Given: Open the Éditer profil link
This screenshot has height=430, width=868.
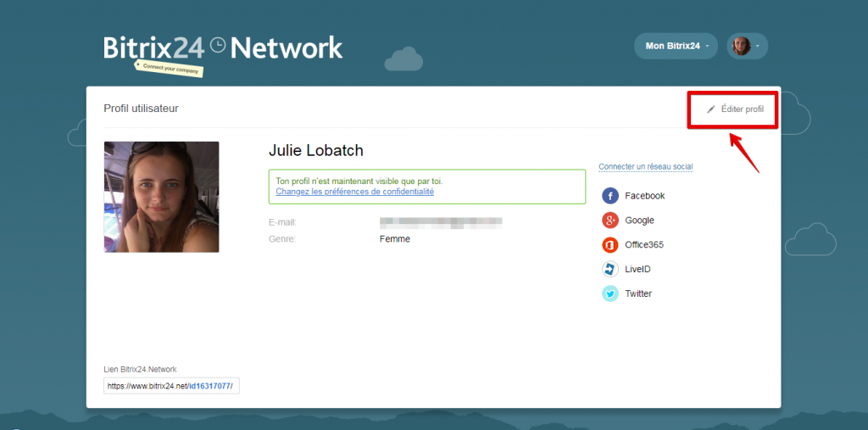Looking at the screenshot, I should (742, 109).
